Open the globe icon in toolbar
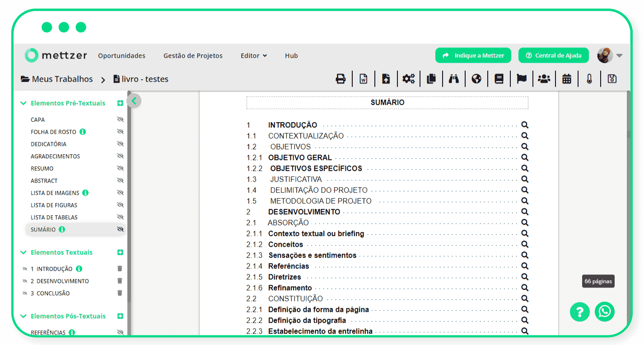The height and width of the screenshot is (345, 644). click(476, 79)
